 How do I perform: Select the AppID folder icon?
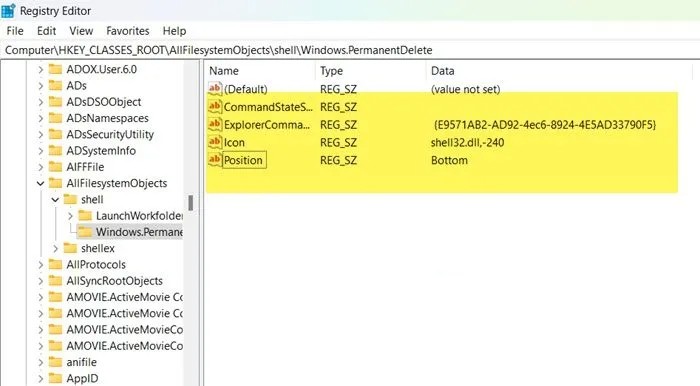(x=55, y=378)
